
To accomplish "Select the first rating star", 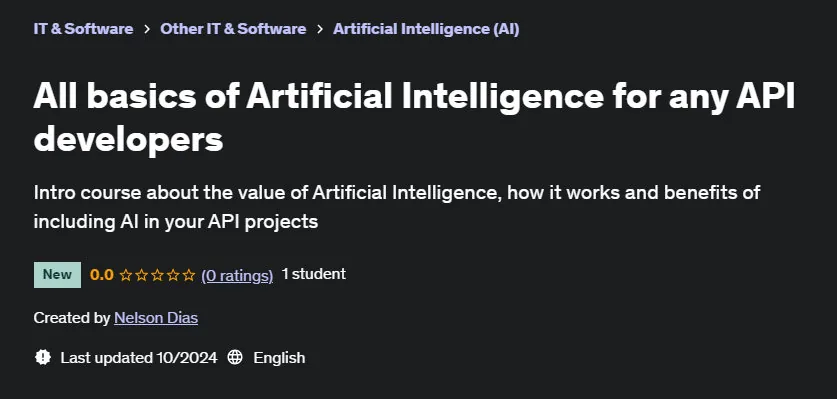I will point(125,275).
